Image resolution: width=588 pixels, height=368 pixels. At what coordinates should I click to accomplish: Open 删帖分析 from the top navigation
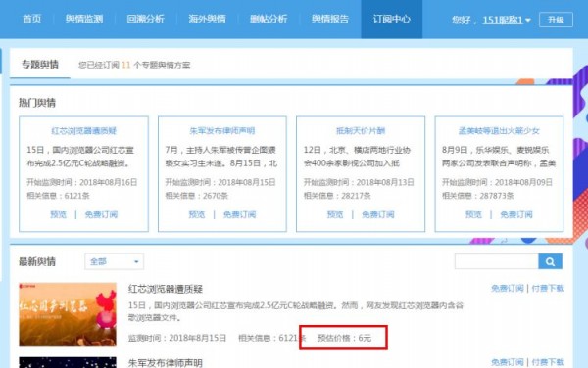[269, 19]
